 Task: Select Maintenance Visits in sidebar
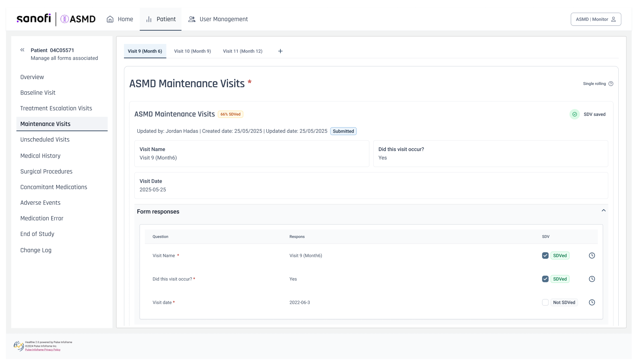(x=62, y=124)
